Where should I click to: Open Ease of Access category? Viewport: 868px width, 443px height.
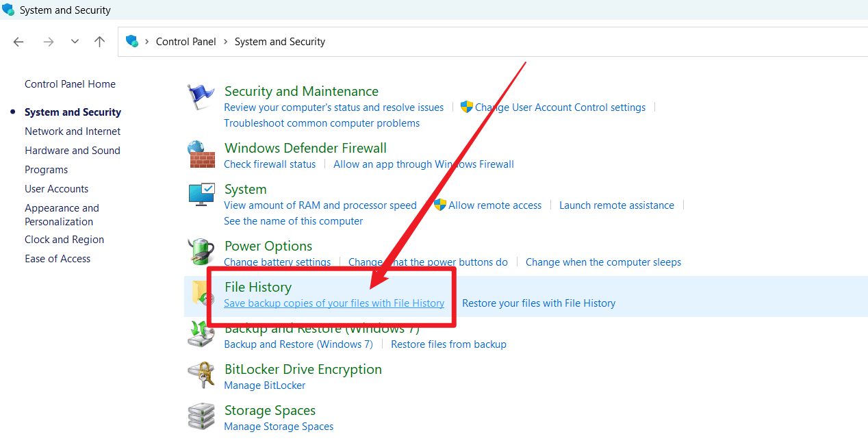click(58, 259)
